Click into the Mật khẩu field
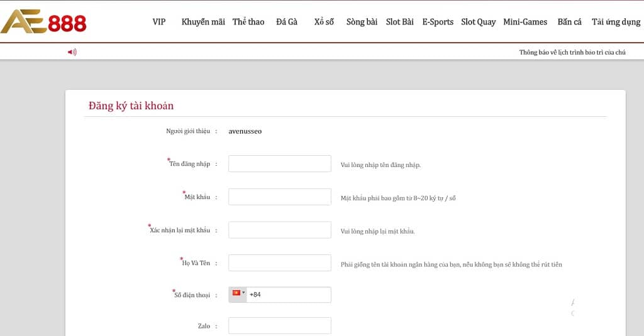Screen dimensions: 644x336 pos(279,197)
